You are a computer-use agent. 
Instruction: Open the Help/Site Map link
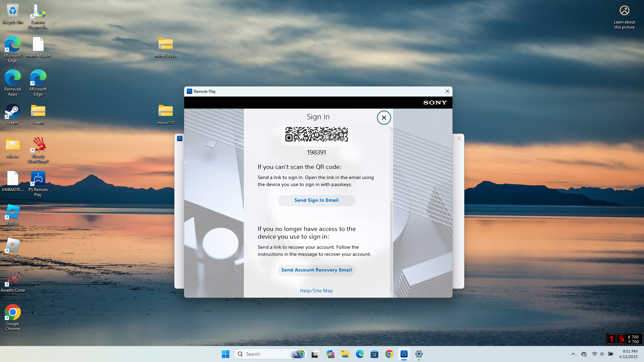[x=316, y=291]
